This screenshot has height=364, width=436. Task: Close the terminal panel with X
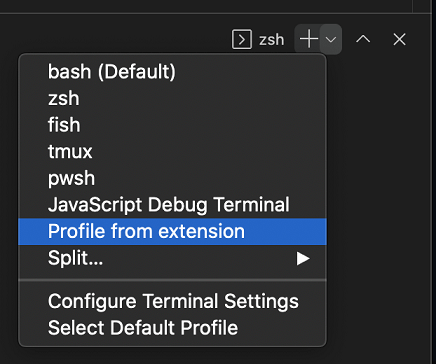click(x=399, y=39)
